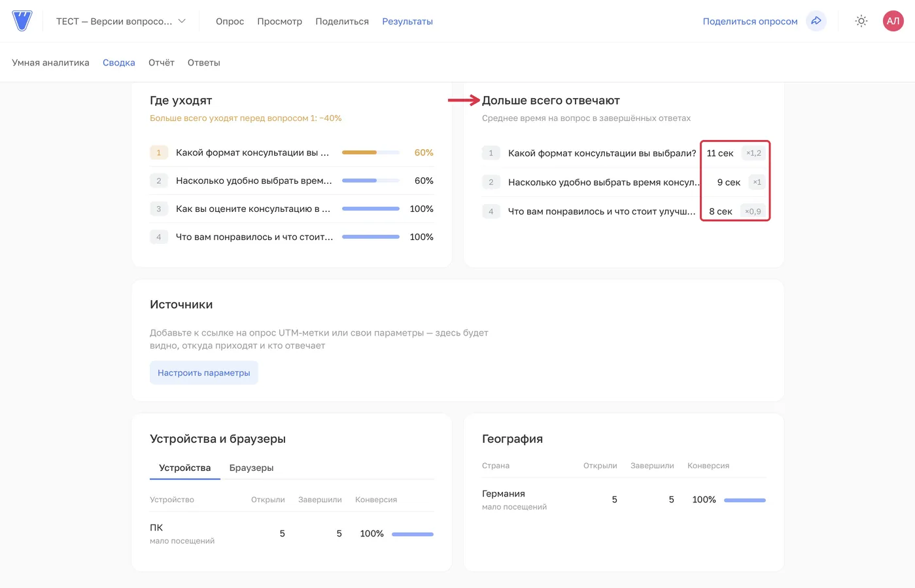Click question 2 row in Где уходят
915x588 pixels.
(x=292, y=181)
